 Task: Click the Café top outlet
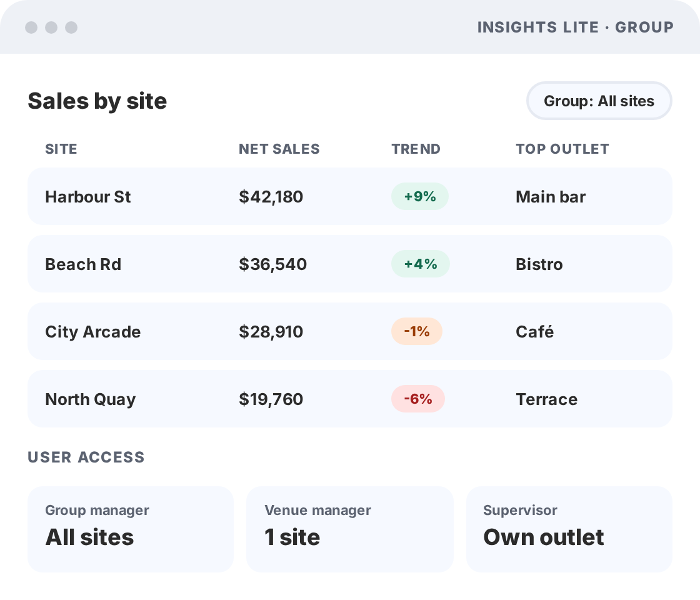[534, 332]
